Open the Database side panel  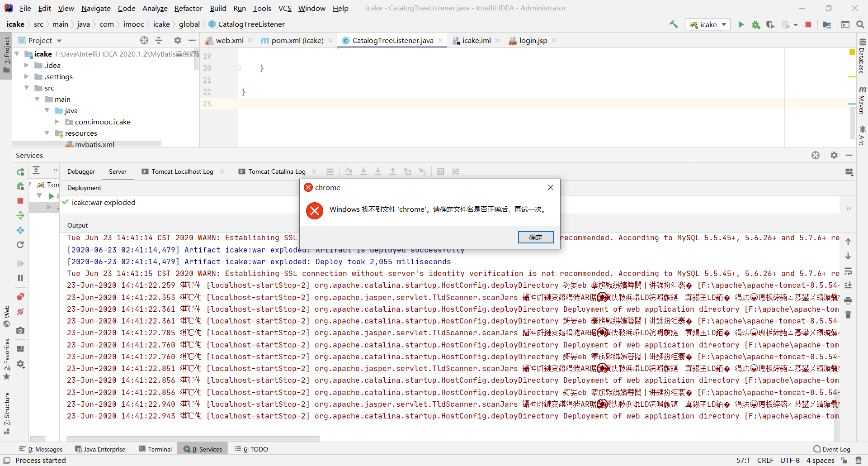[x=862, y=56]
